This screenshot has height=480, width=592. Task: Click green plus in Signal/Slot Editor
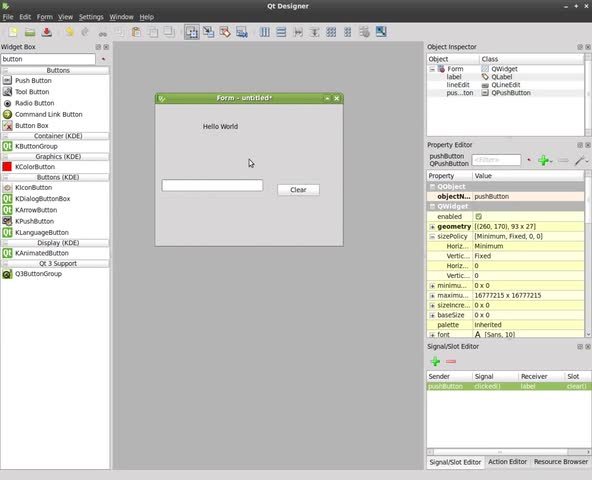coord(435,361)
